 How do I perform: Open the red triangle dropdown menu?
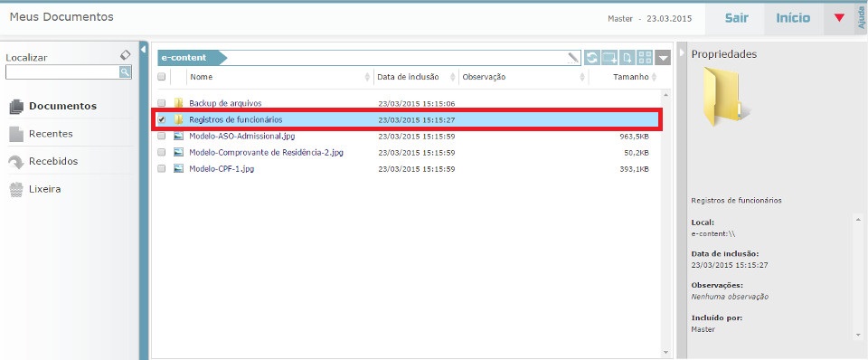pyautogui.click(x=839, y=18)
